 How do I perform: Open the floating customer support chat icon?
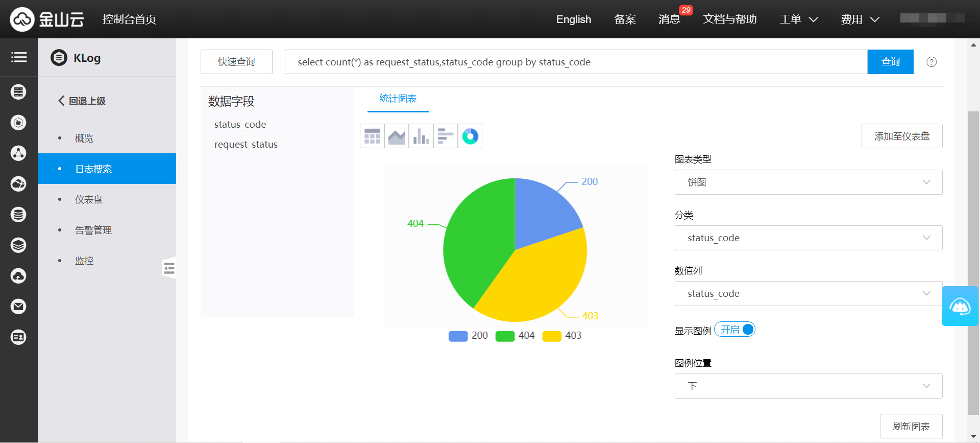pyautogui.click(x=960, y=306)
